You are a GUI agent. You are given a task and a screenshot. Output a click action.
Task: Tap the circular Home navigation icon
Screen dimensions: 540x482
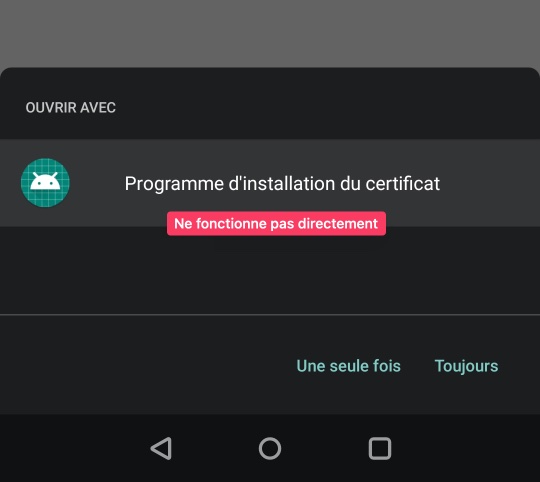pyautogui.click(x=270, y=448)
